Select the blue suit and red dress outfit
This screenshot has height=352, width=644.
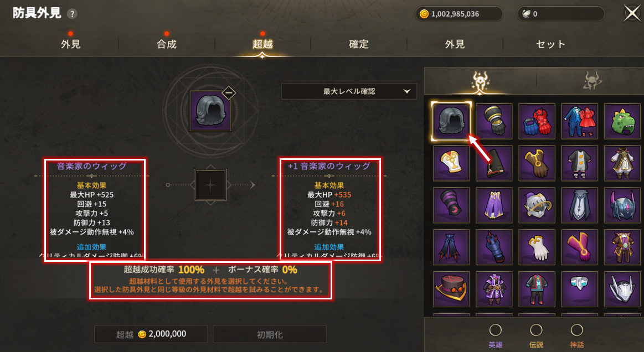tap(580, 121)
